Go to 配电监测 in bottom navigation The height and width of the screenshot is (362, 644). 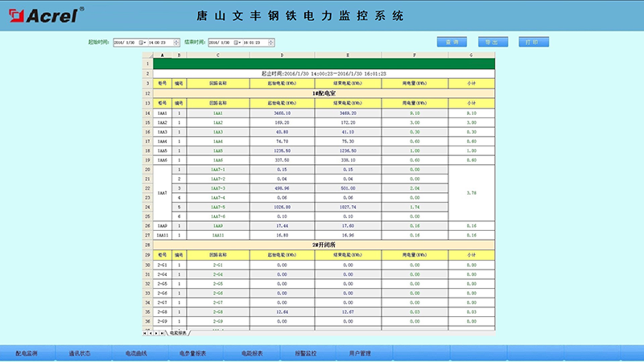pos(27,352)
